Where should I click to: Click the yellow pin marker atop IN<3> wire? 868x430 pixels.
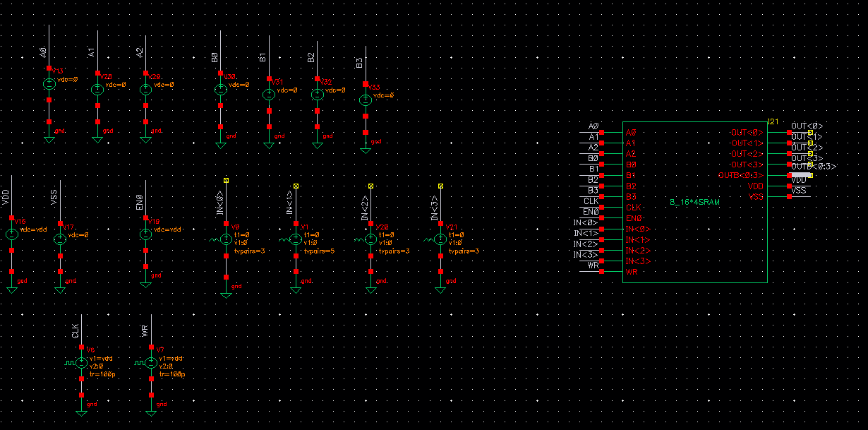point(440,185)
